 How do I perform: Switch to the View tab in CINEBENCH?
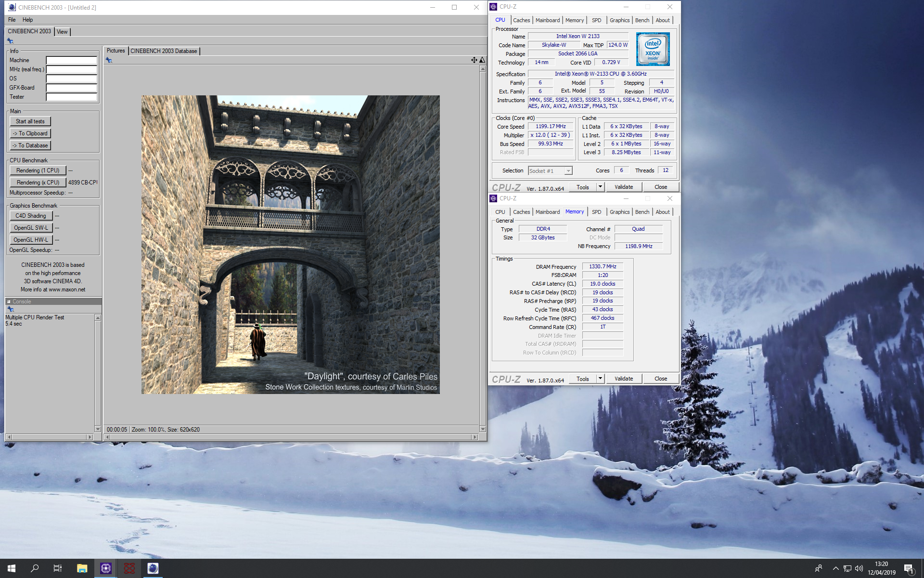pos(62,32)
